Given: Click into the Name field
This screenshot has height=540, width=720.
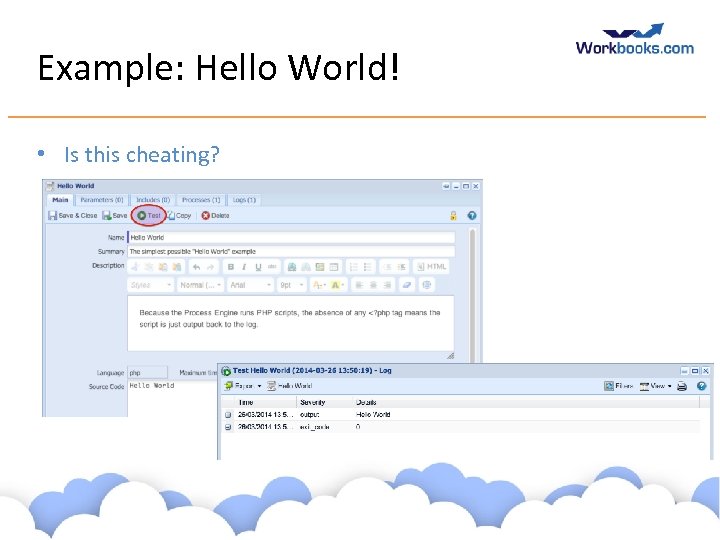Looking at the screenshot, I should point(291,237).
